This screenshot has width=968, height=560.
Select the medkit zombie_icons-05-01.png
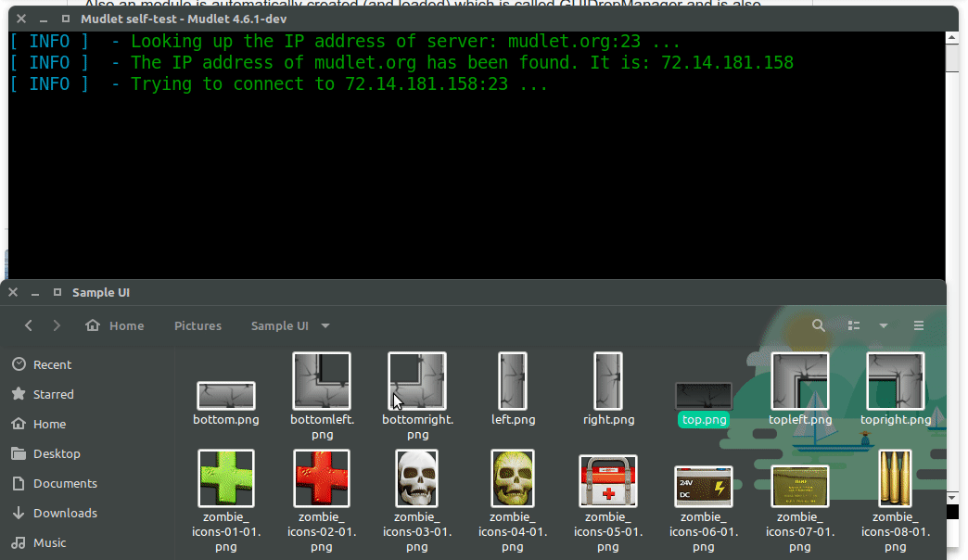click(x=608, y=481)
